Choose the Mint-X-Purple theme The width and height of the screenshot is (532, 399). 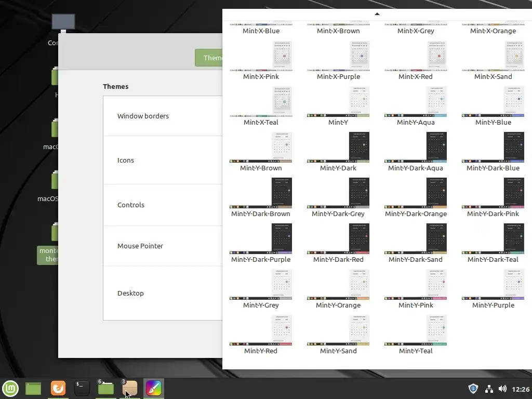(x=338, y=61)
